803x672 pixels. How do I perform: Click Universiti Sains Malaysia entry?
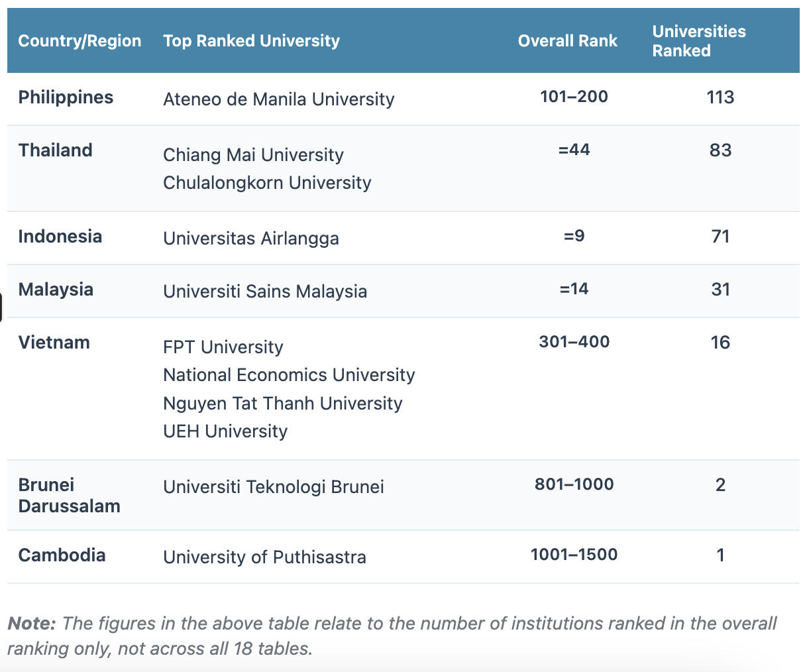(265, 292)
